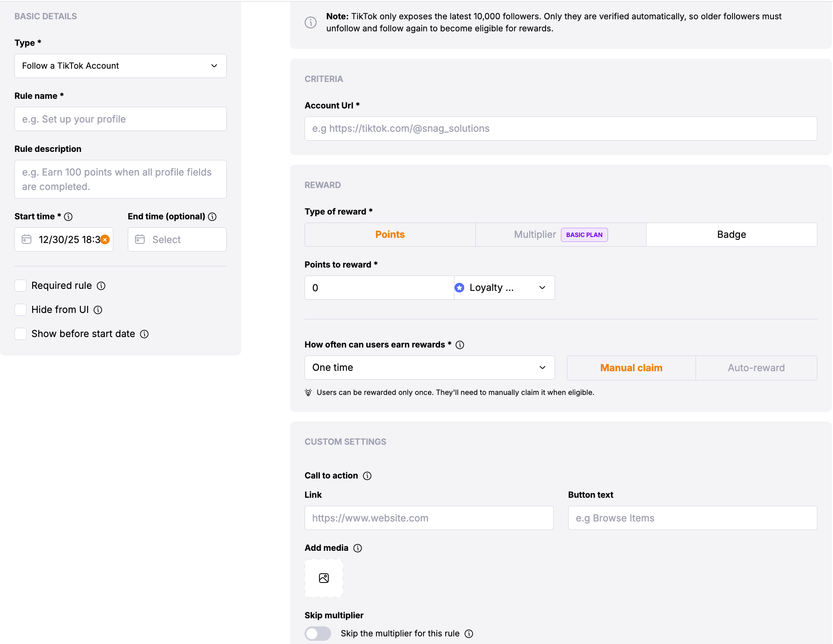Viewport: 833px width, 644px height.
Task: Open the One time frequency dropdown
Action: coord(429,368)
